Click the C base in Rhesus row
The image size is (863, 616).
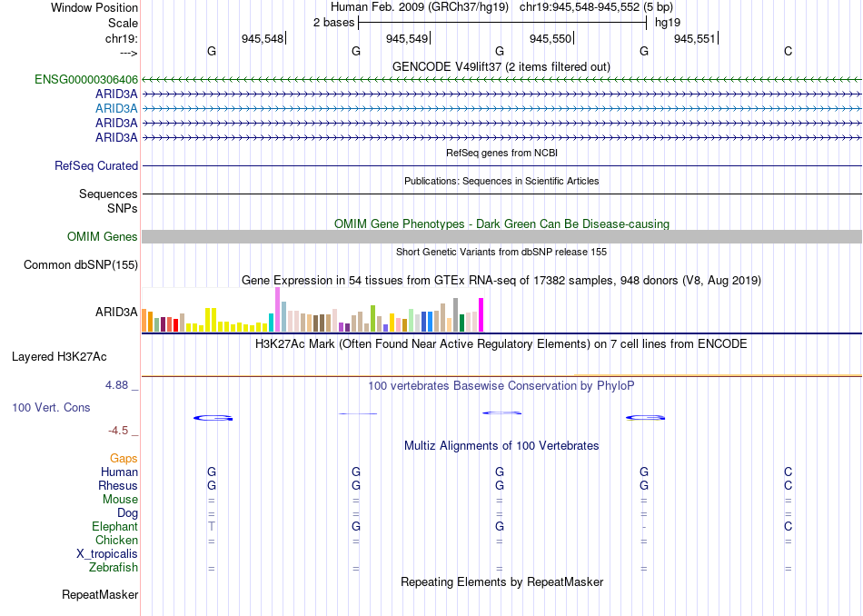pos(789,485)
